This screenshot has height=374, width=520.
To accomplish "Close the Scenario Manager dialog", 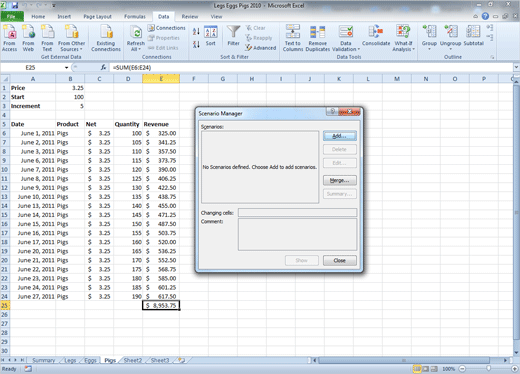I will pyautogui.click(x=349, y=112).
